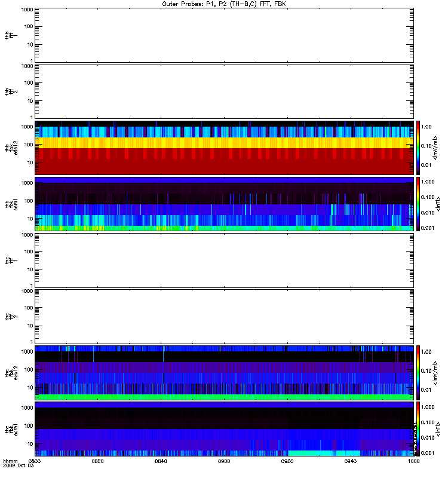Image resolution: width=448 pixels, height=478 pixels.
Task: Click the <|nT|> unit label of thc scm1
Action: (438, 428)
